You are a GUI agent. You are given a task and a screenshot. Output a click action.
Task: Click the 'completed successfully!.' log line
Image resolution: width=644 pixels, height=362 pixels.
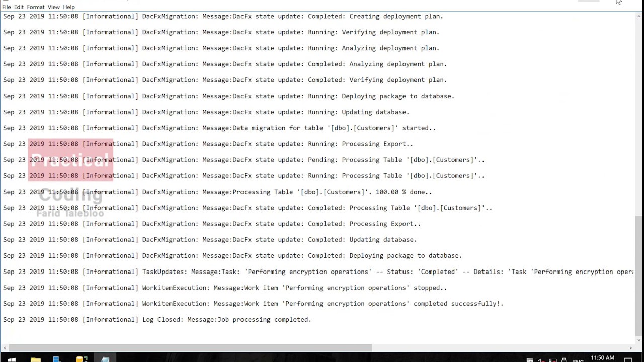pyautogui.click(x=253, y=304)
